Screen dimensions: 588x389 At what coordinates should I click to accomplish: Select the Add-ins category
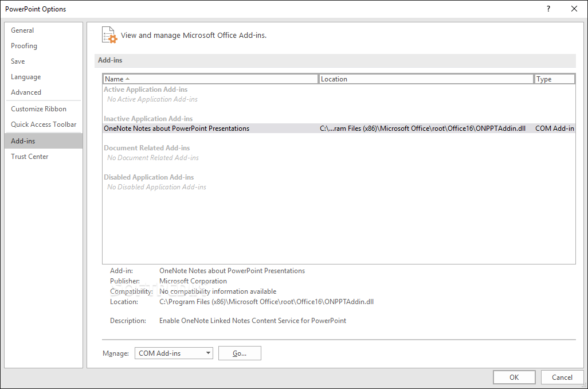tap(44, 141)
